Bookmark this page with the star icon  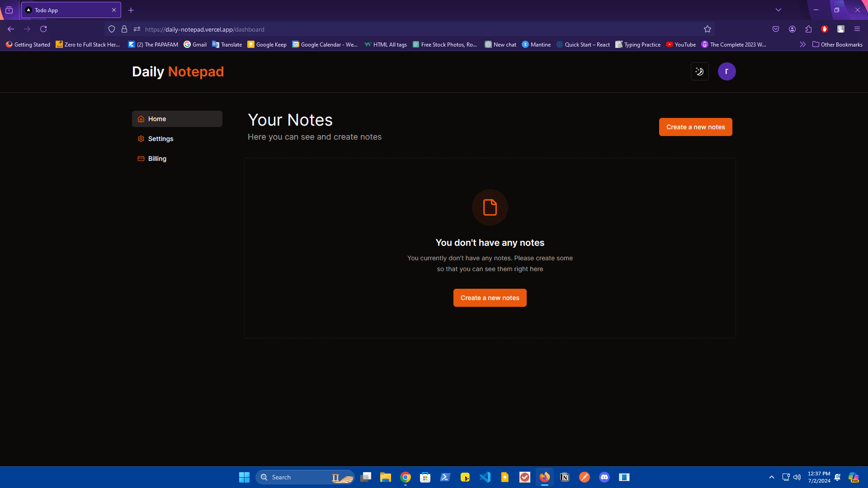[708, 29]
